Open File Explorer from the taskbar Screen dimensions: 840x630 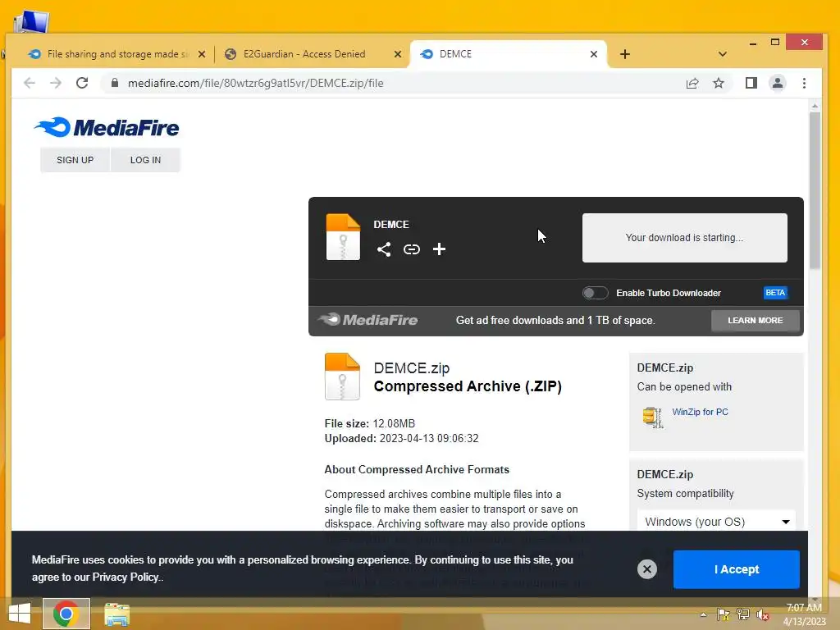point(116,614)
